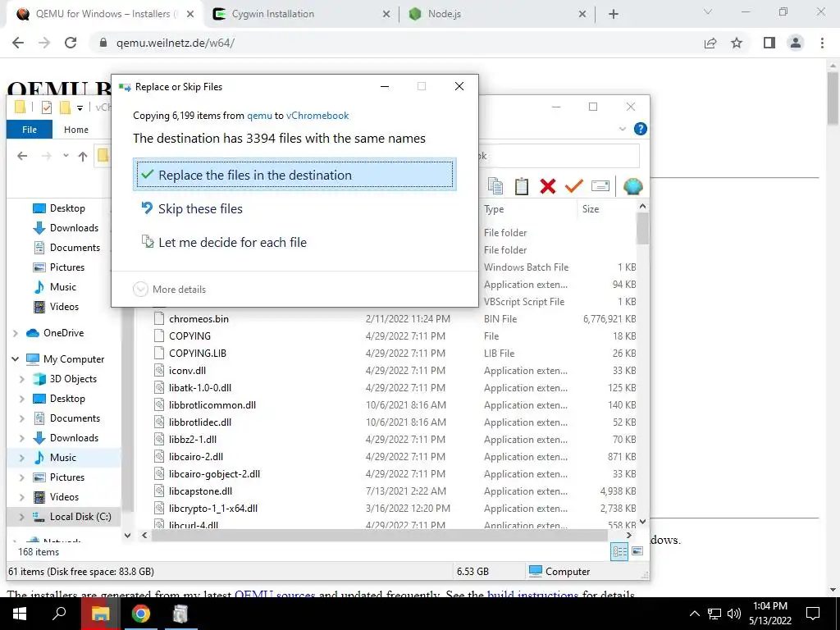Click the Chrome address bar URL
Image resolution: width=840 pixels, height=630 pixels.
coord(176,43)
